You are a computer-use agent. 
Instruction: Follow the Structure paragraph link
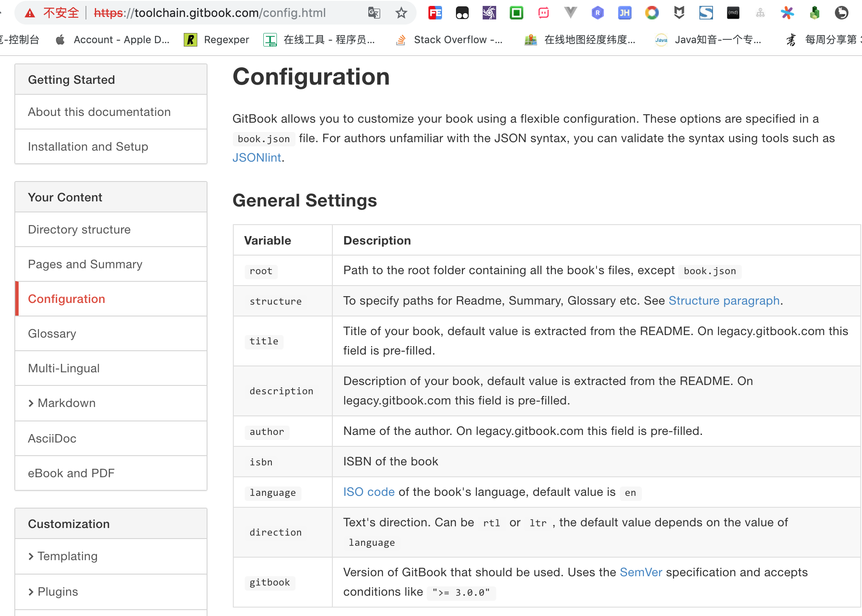[x=724, y=301]
